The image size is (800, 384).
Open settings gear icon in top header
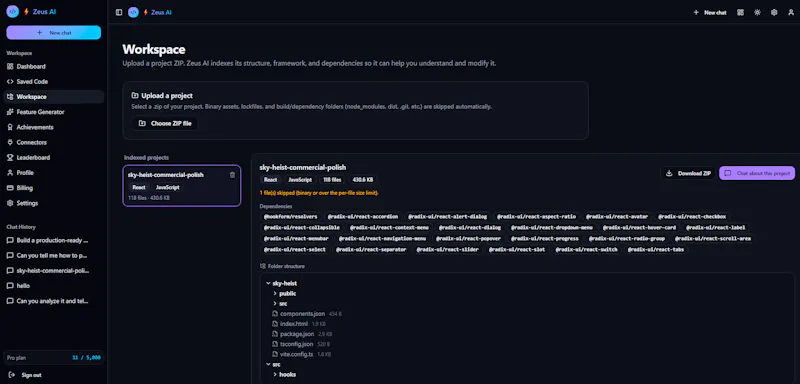coord(774,12)
